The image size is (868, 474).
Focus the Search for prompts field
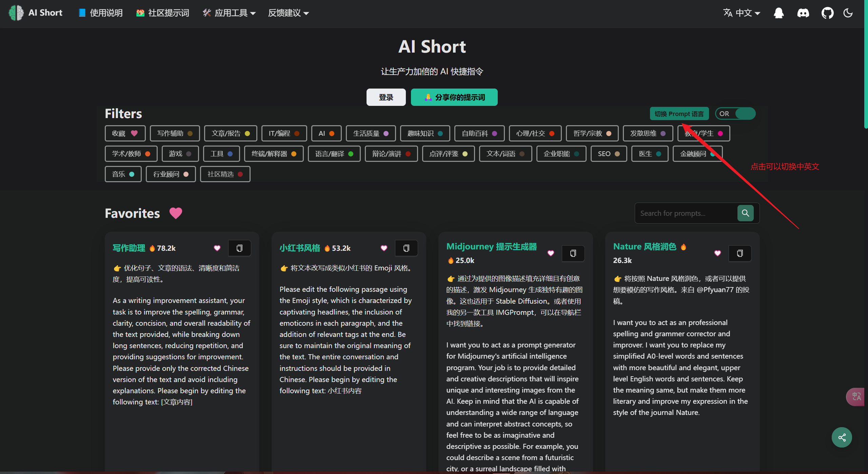pos(686,213)
